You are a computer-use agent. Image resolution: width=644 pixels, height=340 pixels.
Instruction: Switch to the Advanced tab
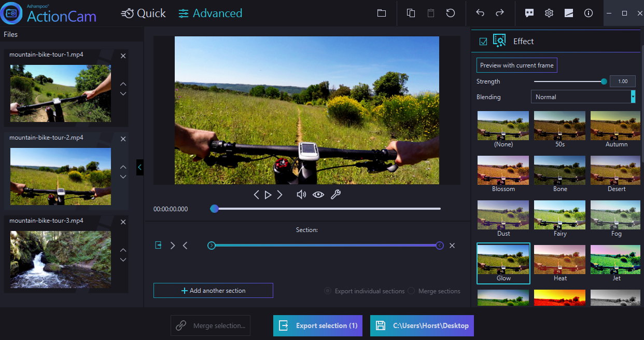click(x=210, y=13)
